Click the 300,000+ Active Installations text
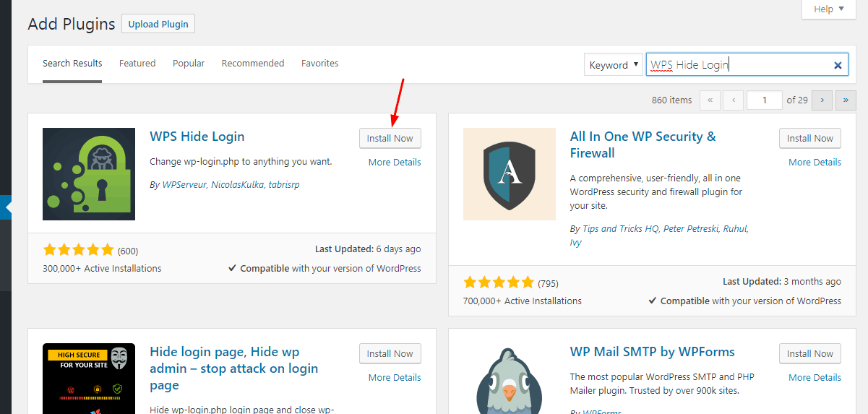 [x=102, y=268]
